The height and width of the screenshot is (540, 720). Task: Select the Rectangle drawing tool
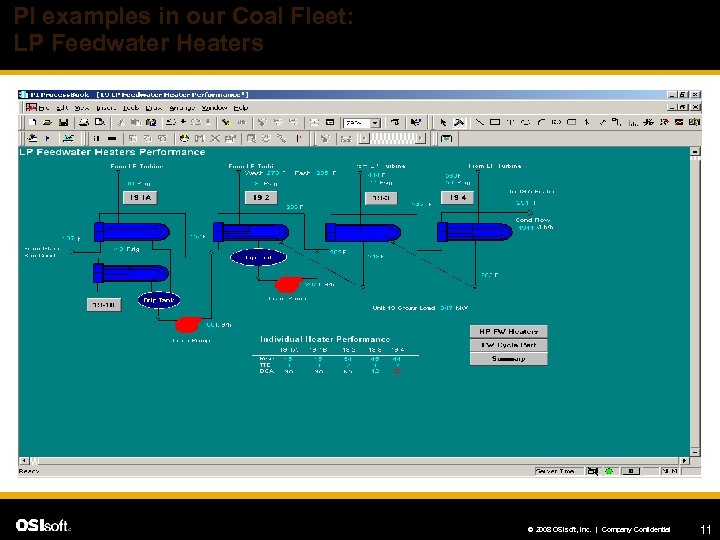tap(495, 122)
